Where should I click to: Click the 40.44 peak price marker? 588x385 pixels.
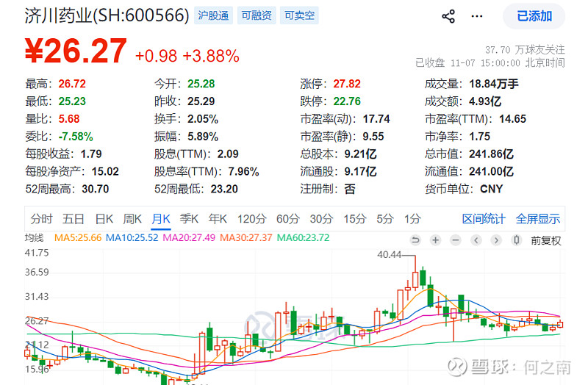390,255
